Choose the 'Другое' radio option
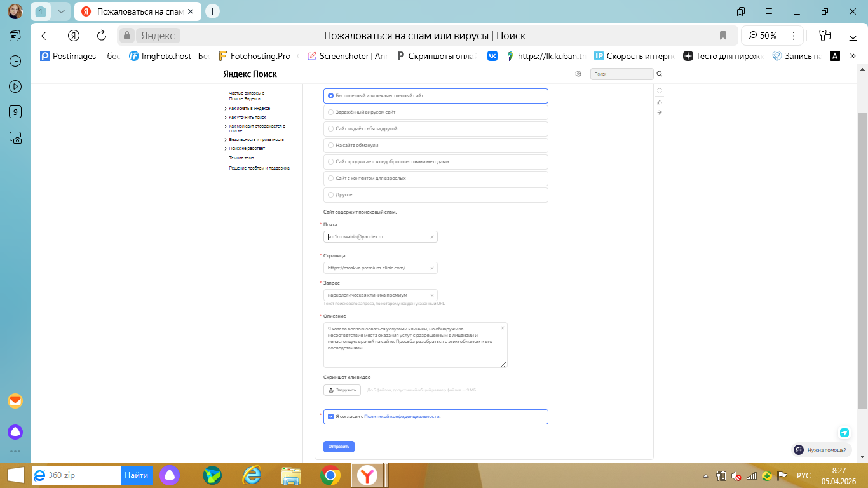Screen dimensions: 868x488 (330, 195)
